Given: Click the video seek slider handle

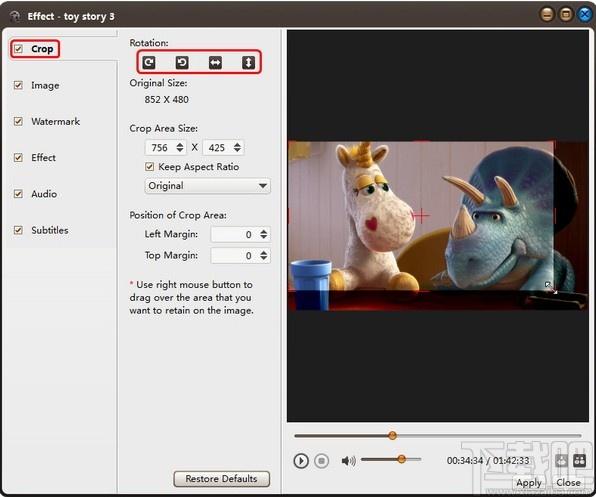Looking at the screenshot, I should (392, 435).
